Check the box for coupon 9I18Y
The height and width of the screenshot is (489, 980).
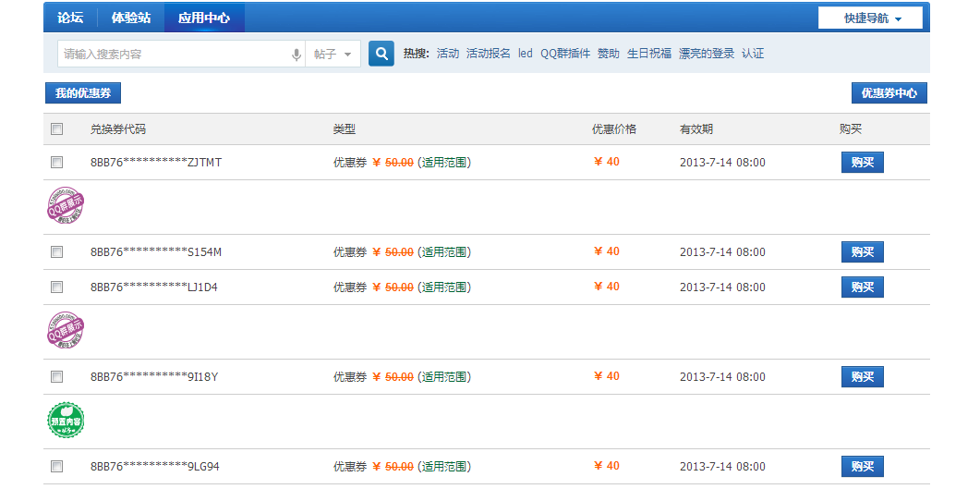point(57,376)
